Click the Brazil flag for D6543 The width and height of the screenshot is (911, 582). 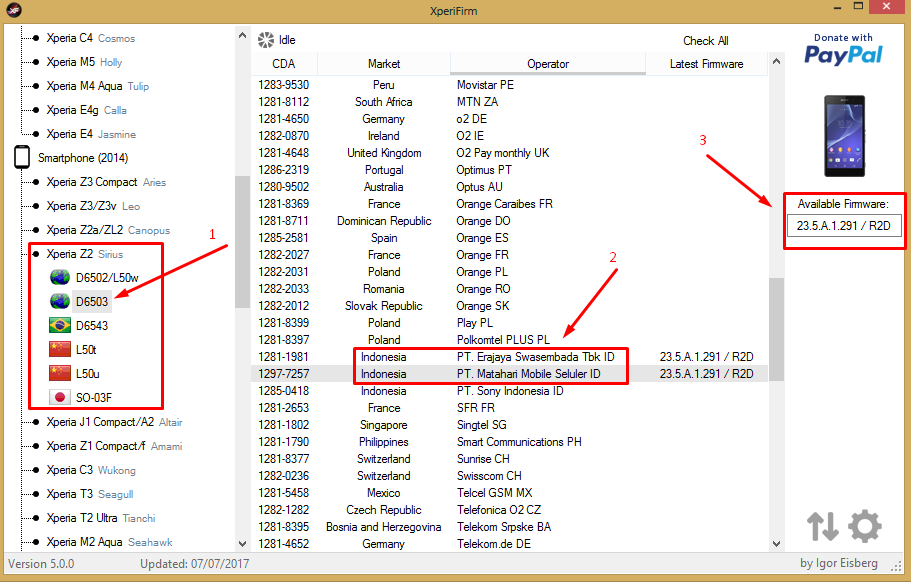[x=60, y=326]
